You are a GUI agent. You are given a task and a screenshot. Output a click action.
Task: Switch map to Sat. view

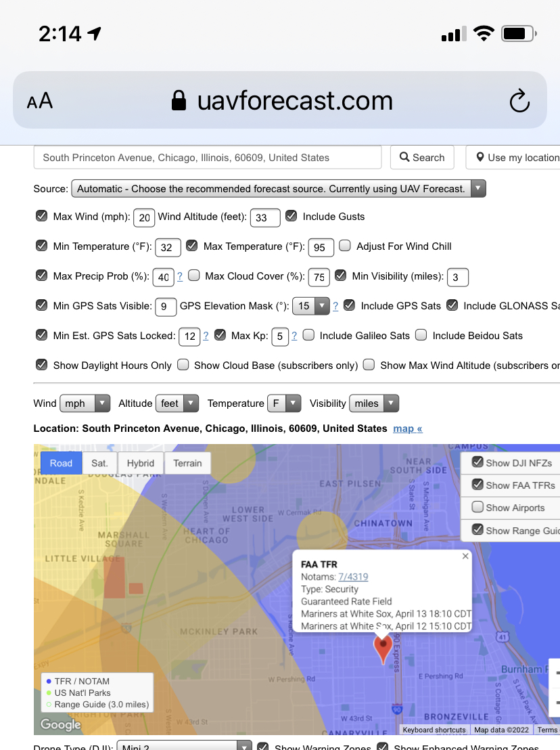coord(99,463)
